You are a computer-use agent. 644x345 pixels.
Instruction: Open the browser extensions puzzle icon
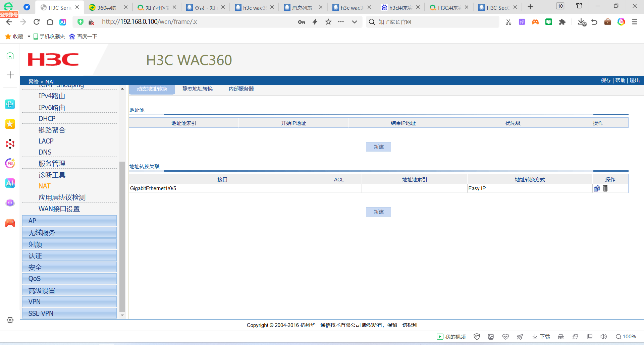pos(562,22)
